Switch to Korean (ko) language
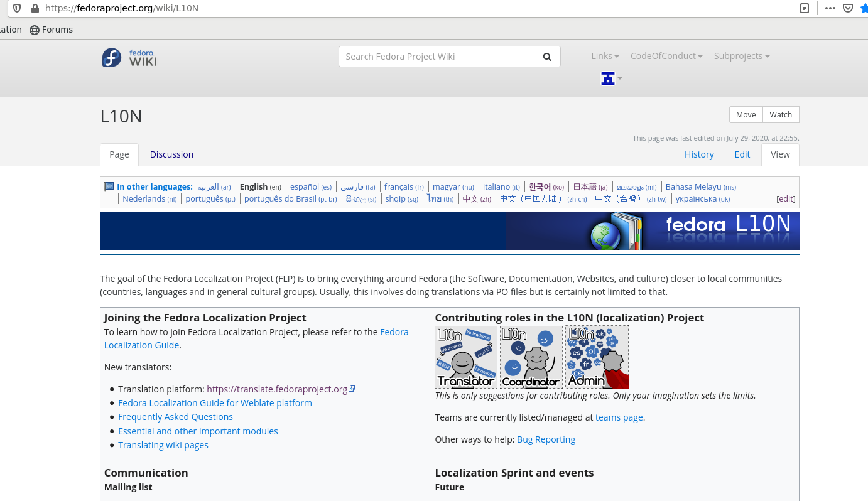Screen dimensions: 868x501 click(x=546, y=187)
